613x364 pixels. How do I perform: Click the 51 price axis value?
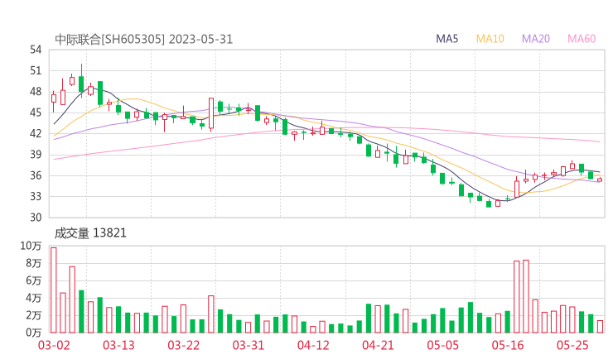pyautogui.click(x=36, y=70)
